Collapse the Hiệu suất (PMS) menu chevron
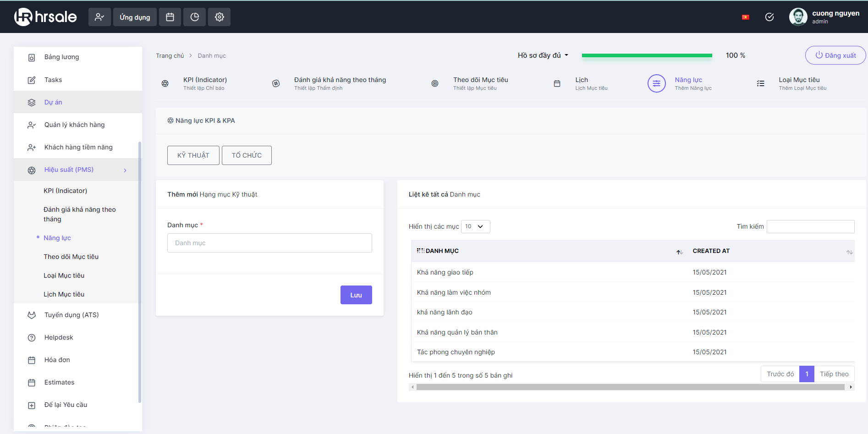This screenshot has width=868, height=434. pyautogui.click(x=125, y=170)
